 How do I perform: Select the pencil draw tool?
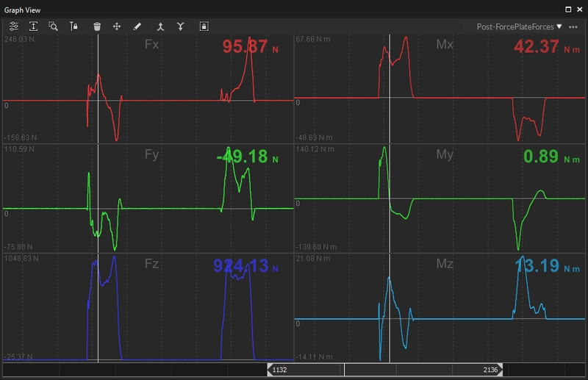137,26
